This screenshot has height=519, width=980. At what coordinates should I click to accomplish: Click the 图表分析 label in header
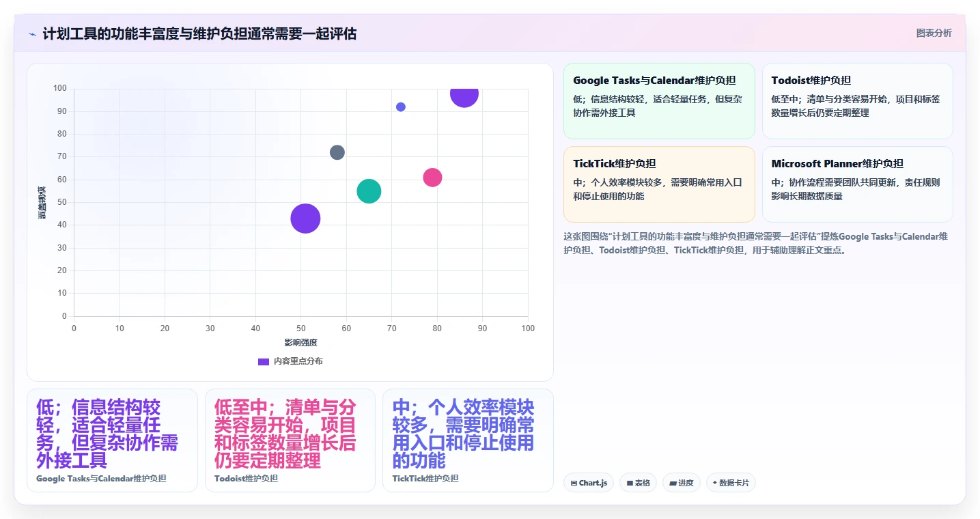coord(934,33)
